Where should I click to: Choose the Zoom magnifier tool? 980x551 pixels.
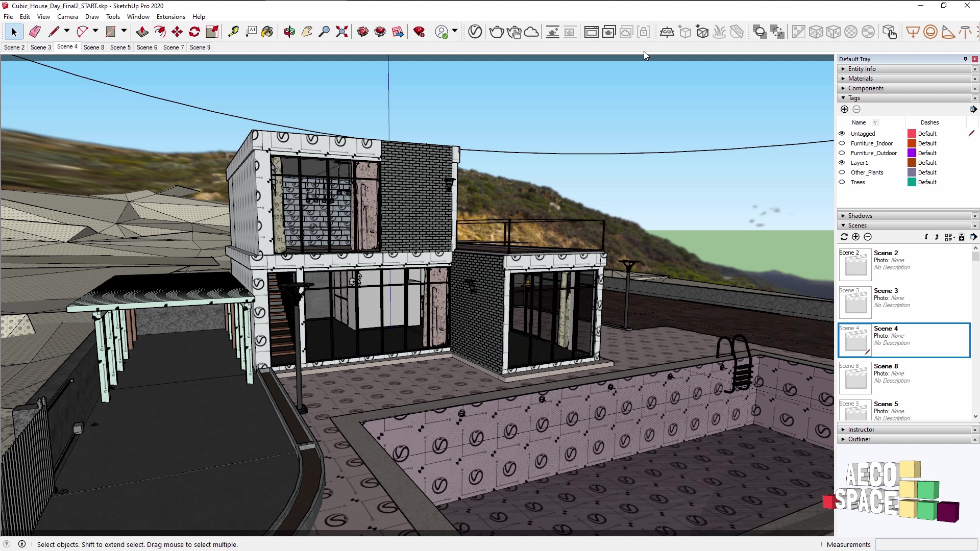click(x=324, y=32)
